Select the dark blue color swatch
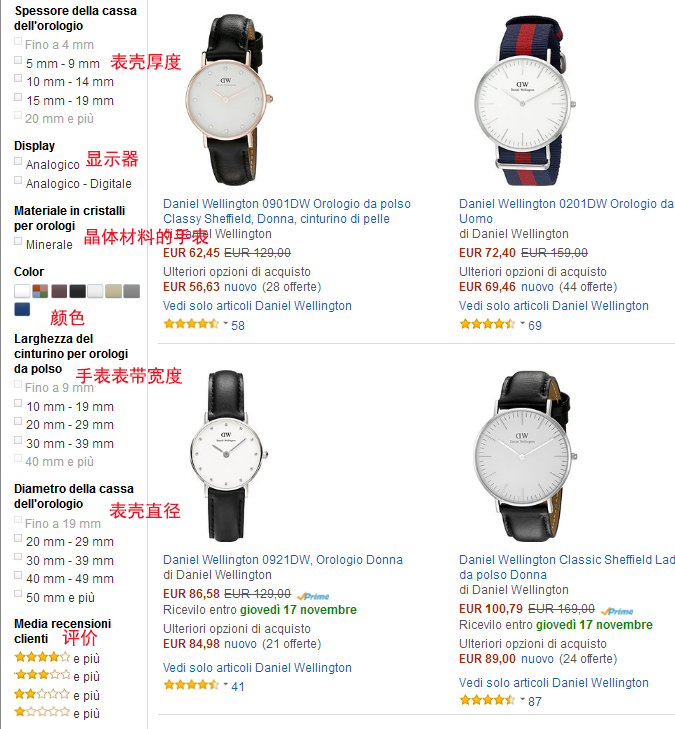Screen dimensions: 675x729 pyautogui.click(x=22, y=309)
